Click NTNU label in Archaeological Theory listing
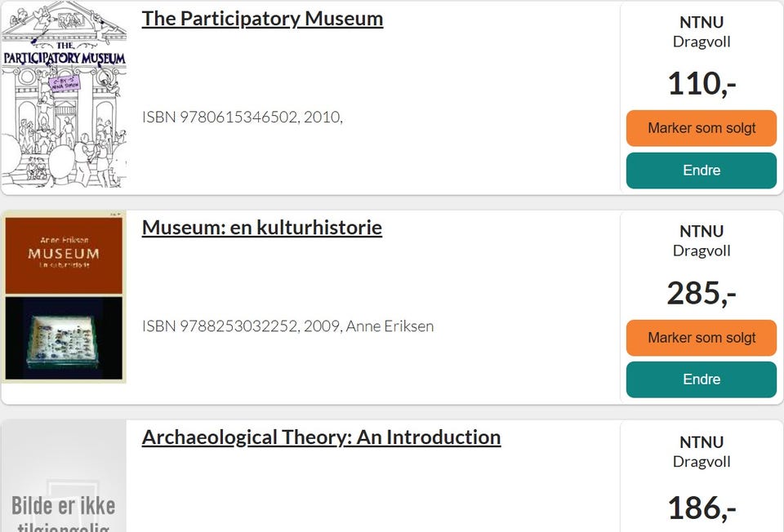 click(x=702, y=442)
